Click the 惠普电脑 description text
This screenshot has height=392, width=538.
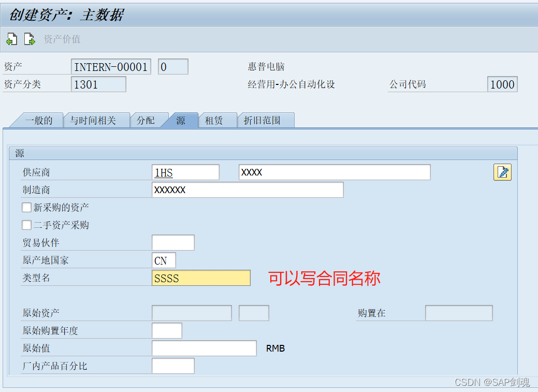[266, 67]
